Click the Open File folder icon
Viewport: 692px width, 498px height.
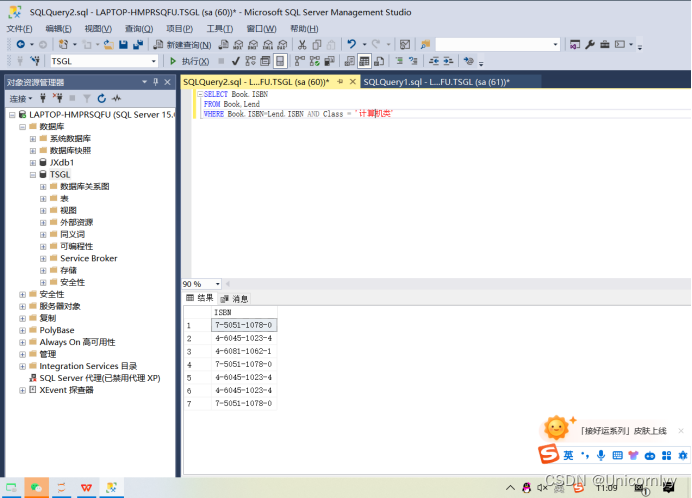[109, 44]
